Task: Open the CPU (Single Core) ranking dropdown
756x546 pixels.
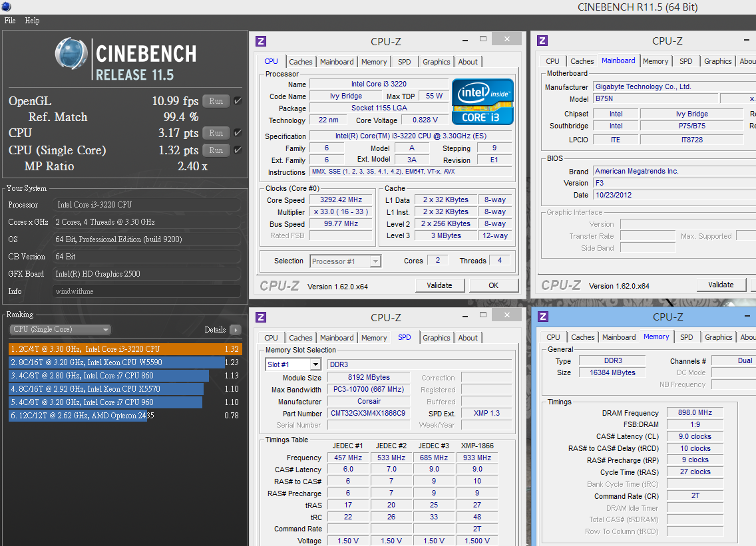Action: point(61,330)
